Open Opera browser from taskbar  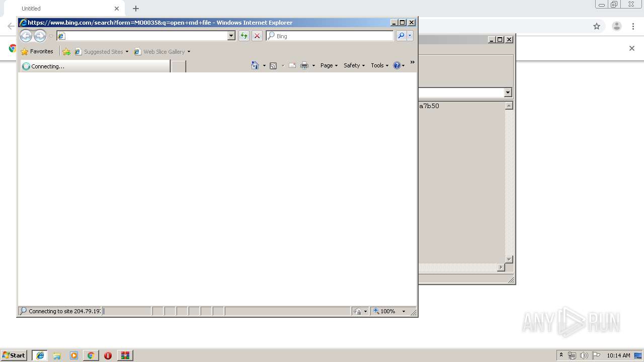(108, 355)
